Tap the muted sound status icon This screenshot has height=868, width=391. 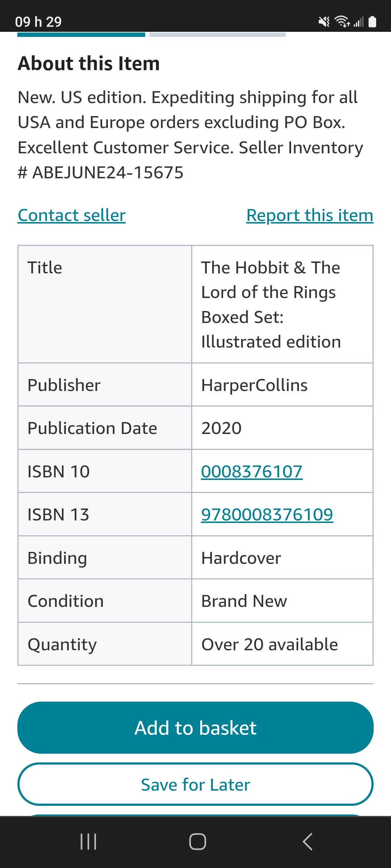click(324, 22)
